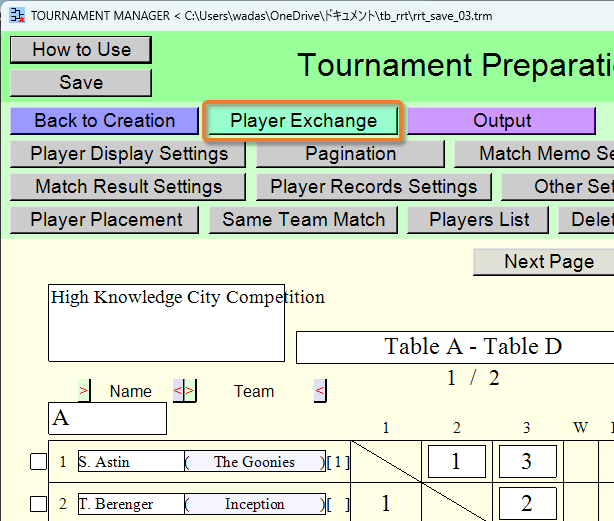Go Back to Creation
Screen dimensions: 614x521
pos(105,121)
